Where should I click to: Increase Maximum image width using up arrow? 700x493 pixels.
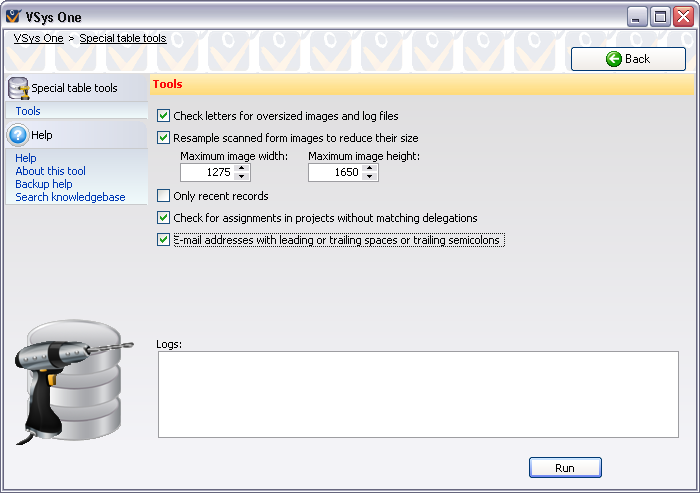click(242, 168)
